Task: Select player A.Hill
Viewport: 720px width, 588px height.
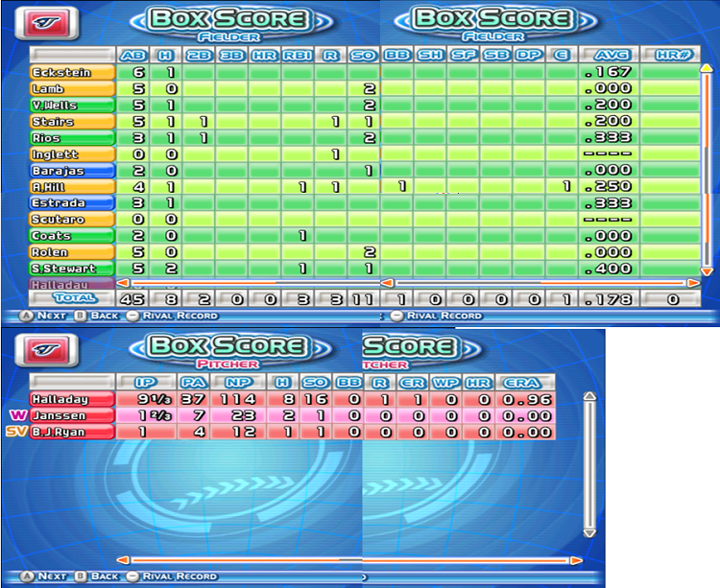Action: [72, 187]
